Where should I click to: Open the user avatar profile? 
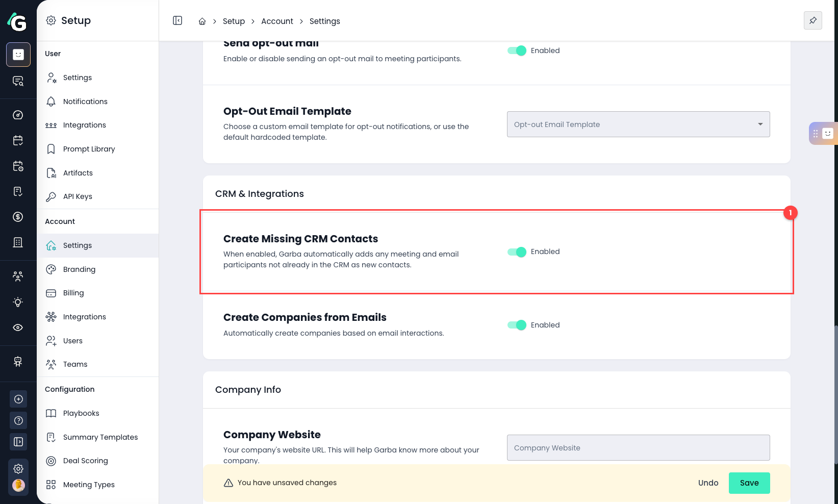point(18,485)
